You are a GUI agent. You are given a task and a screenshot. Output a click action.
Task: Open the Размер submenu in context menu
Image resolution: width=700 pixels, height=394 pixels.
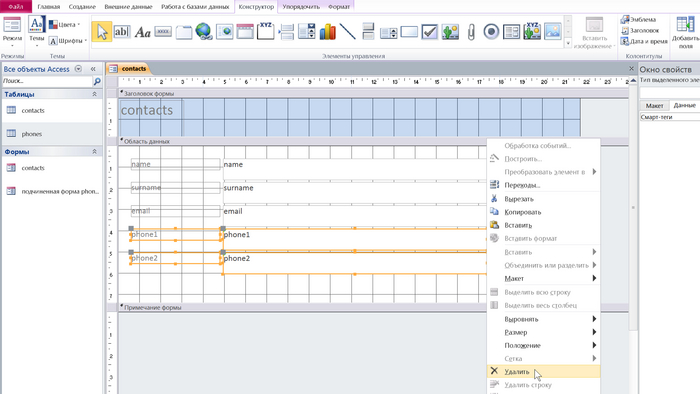543,332
